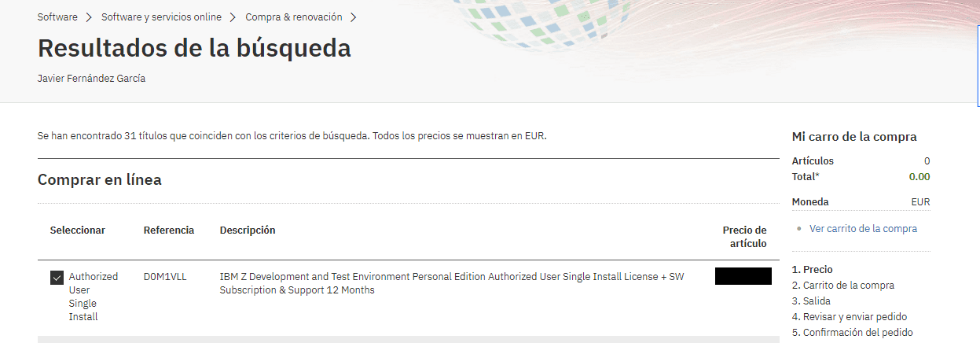Click the horizontal scrollbar below the results table
The height and width of the screenshot is (343, 980).
(x=409, y=339)
